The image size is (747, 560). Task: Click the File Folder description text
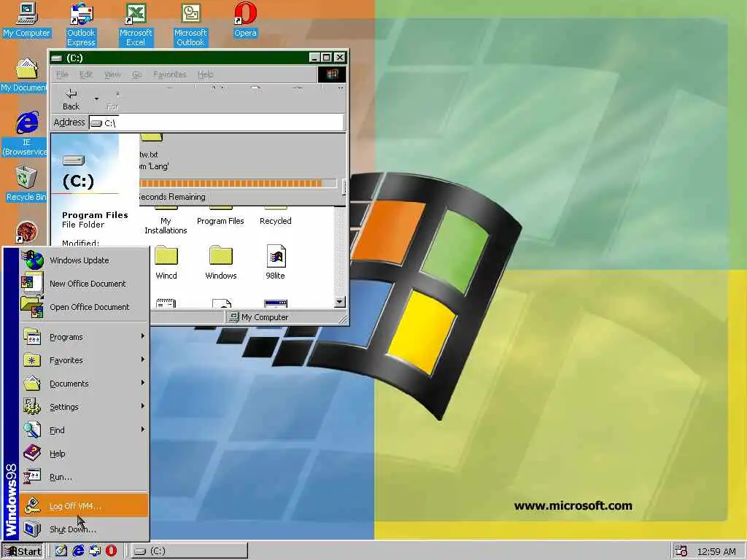(83, 225)
